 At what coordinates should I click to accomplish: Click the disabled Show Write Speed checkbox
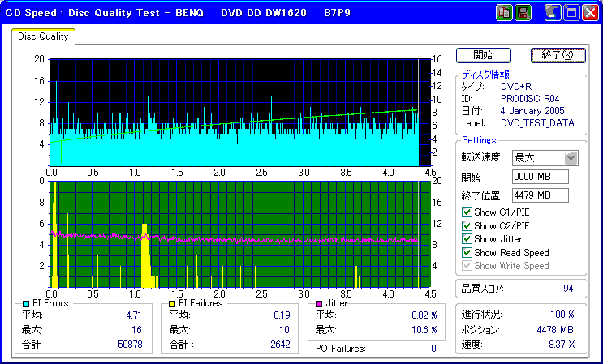tap(467, 266)
